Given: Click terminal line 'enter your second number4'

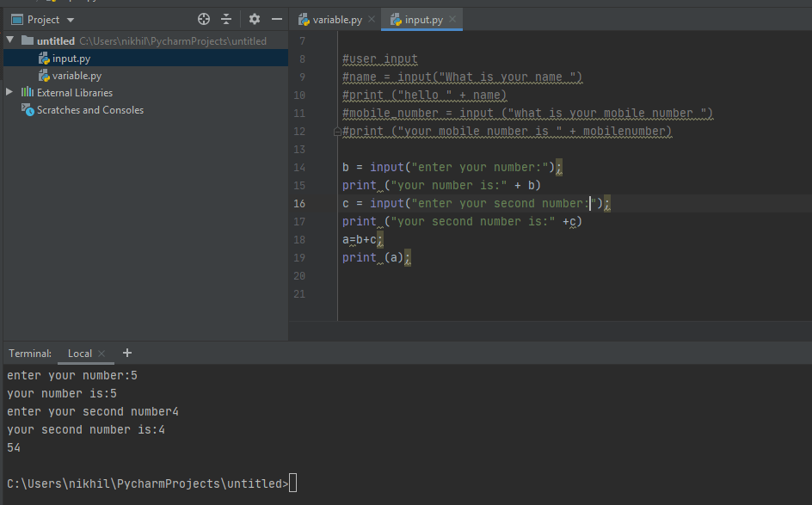Looking at the screenshot, I should pyautogui.click(x=93, y=411).
